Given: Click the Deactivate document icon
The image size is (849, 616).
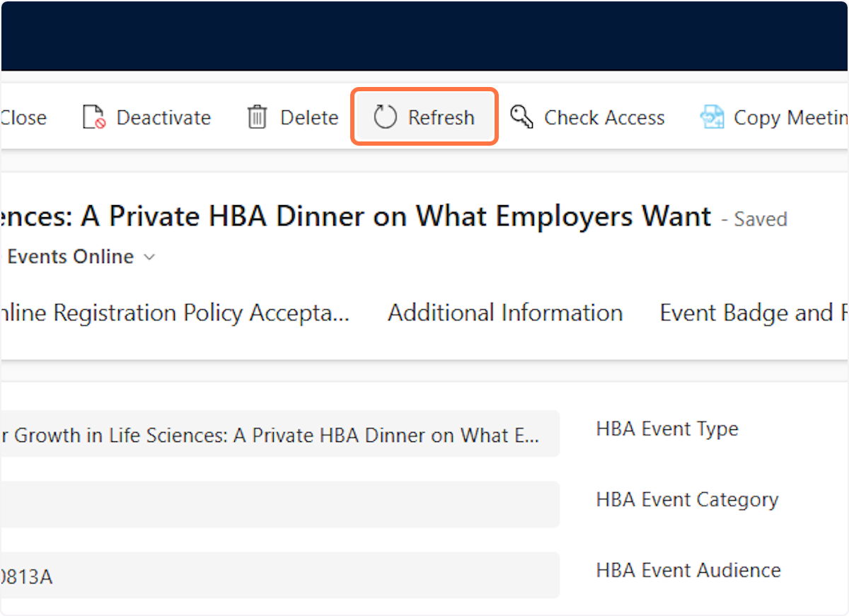Looking at the screenshot, I should (x=94, y=117).
